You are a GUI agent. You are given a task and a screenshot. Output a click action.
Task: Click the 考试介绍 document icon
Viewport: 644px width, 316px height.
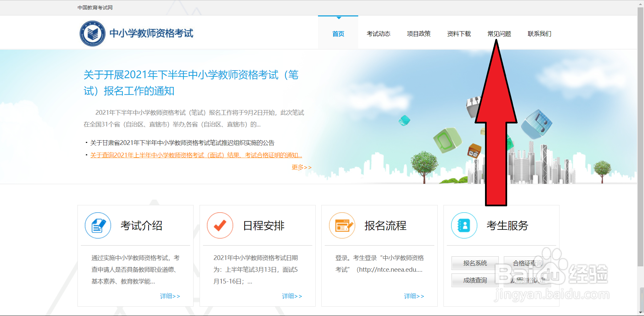click(98, 225)
